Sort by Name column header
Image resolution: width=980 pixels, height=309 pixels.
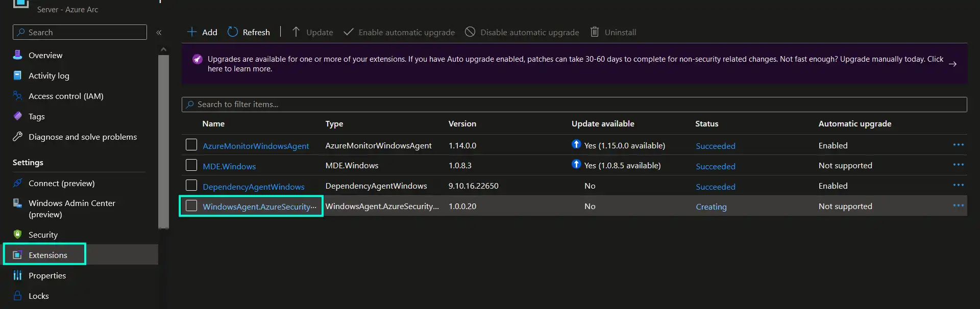point(213,123)
